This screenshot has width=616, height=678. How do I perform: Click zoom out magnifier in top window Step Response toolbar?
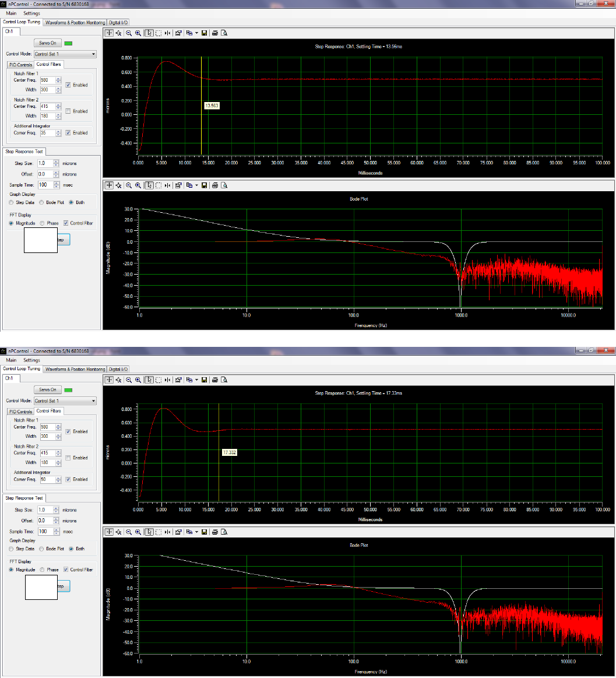[129, 33]
